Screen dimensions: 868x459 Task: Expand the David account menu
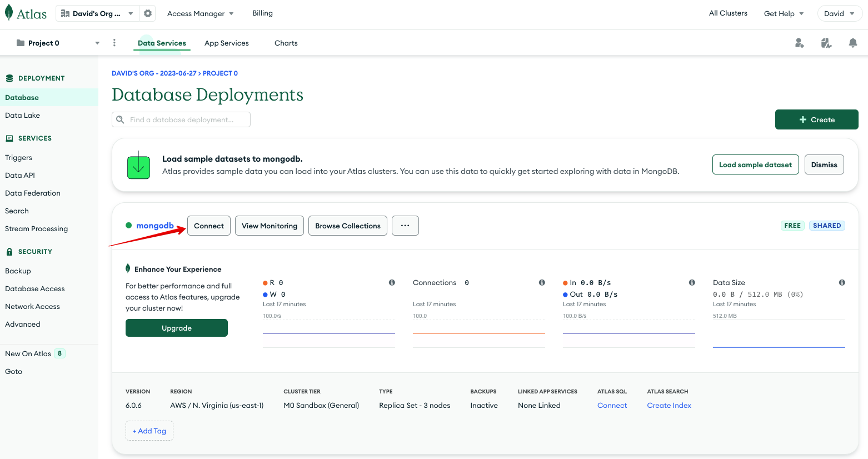coord(840,13)
